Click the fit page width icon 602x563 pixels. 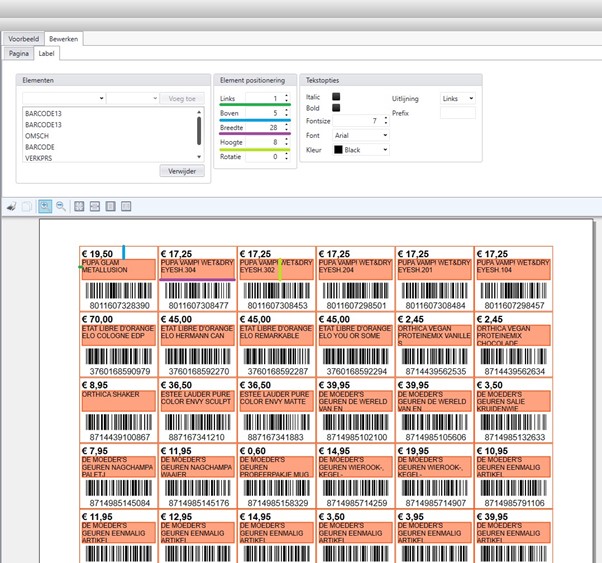tap(95, 206)
